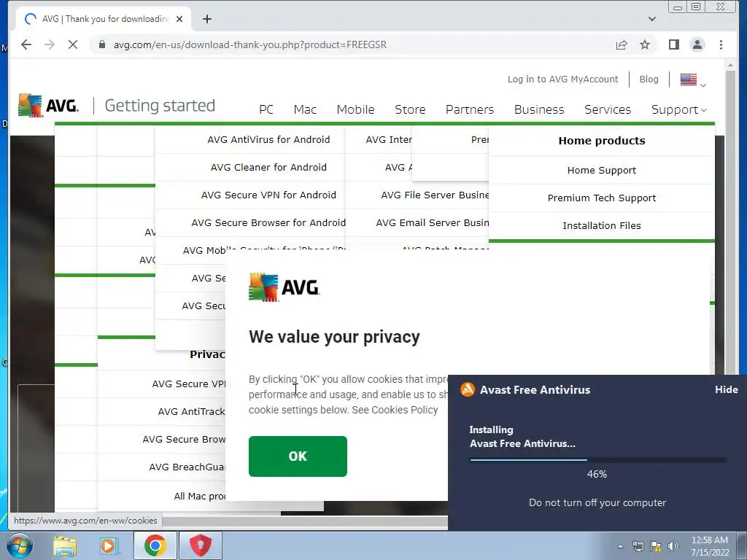
Task: Show hidden system tray icons
Action: click(x=620, y=546)
